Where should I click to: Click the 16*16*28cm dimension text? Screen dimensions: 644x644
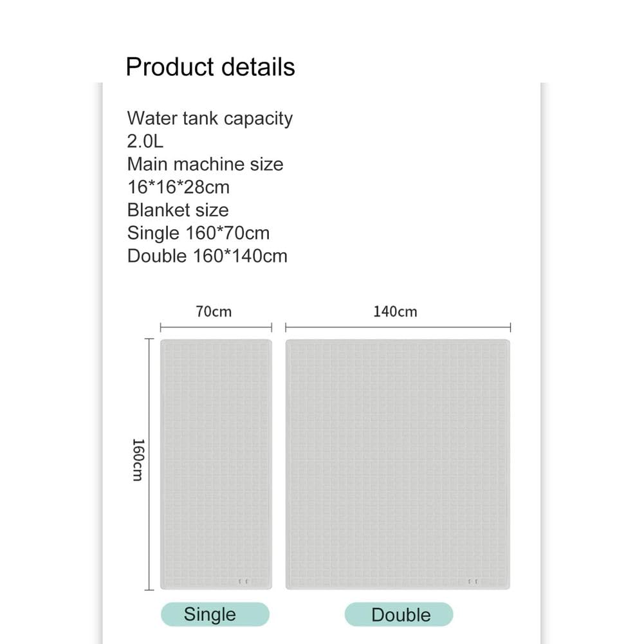pos(178,187)
